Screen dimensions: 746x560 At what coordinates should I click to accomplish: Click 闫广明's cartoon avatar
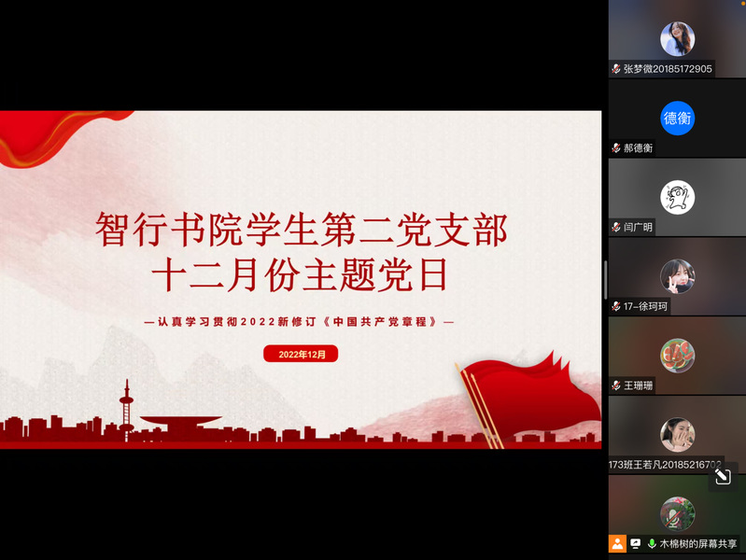click(678, 197)
